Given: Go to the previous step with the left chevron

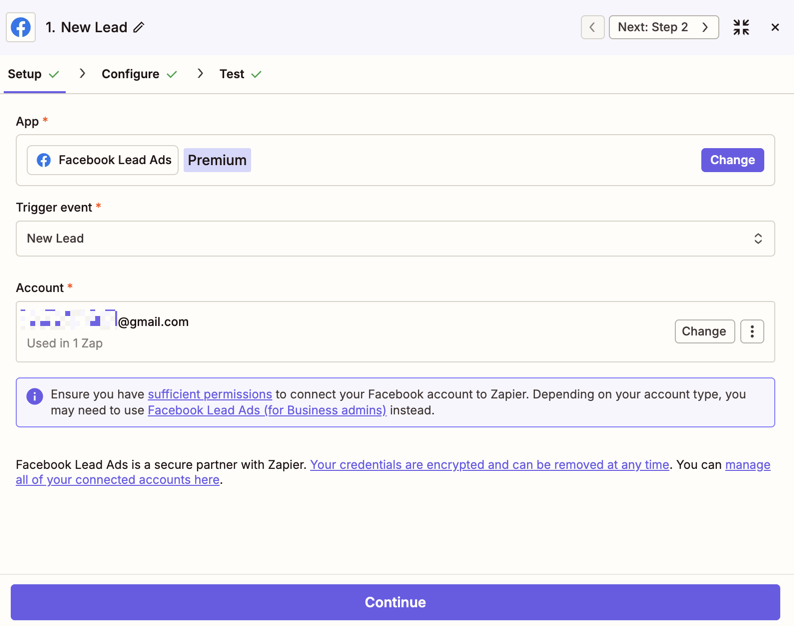Looking at the screenshot, I should [592, 27].
